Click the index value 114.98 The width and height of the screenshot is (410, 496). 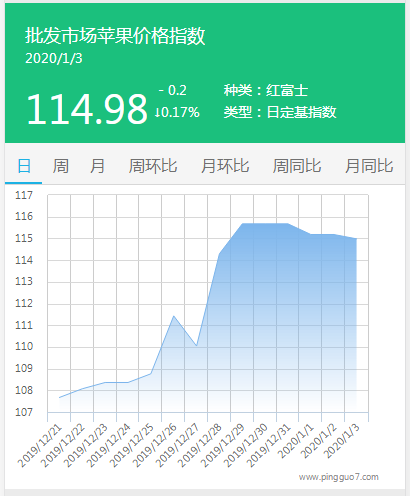tap(87, 109)
